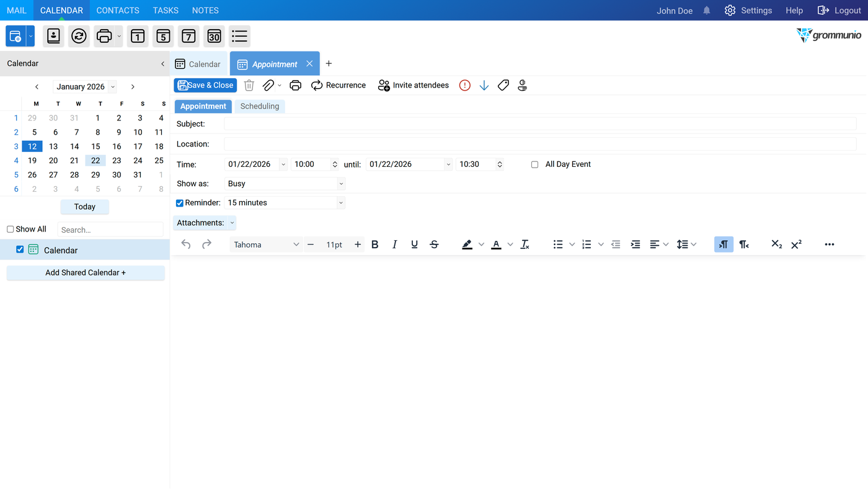
Task: Open the end date picker dropdown
Action: (x=448, y=164)
